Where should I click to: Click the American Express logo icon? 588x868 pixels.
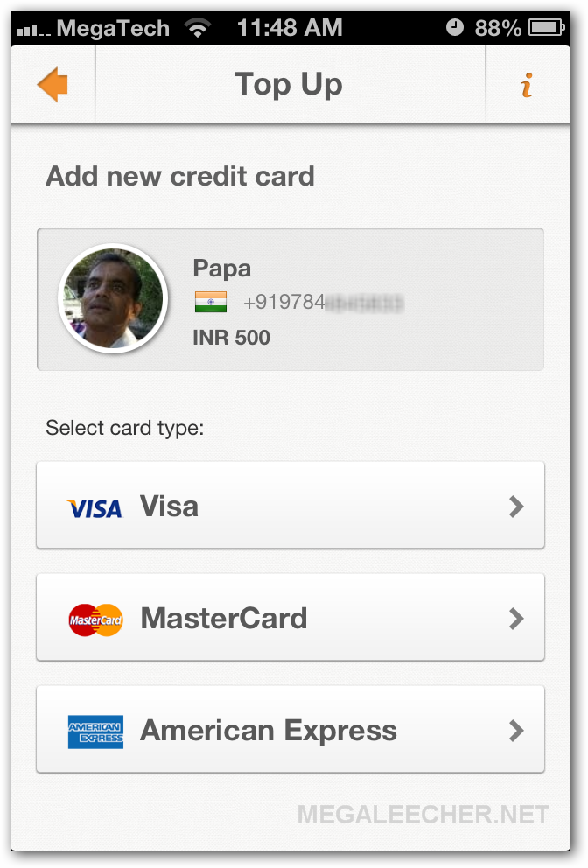95,731
